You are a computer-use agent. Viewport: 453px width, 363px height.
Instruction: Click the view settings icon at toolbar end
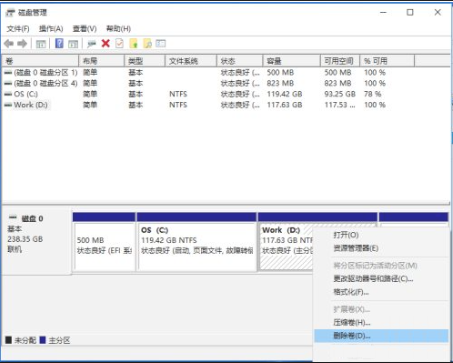click(161, 43)
